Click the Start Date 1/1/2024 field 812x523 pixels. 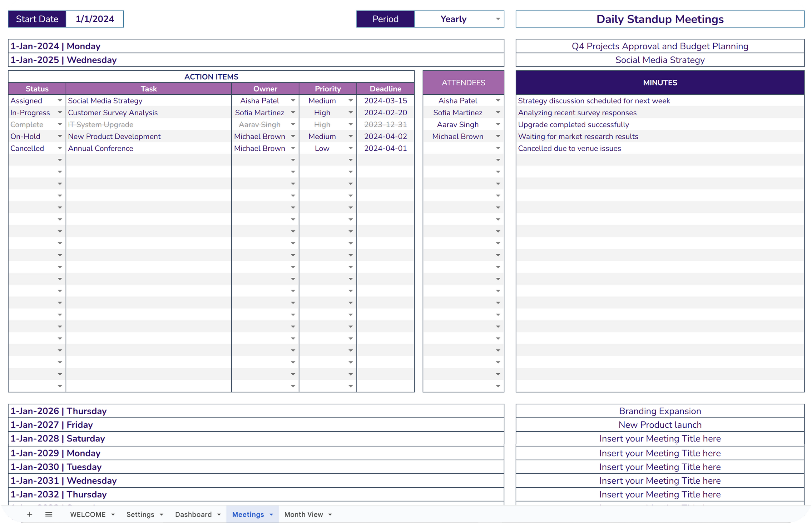click(95, 19)
